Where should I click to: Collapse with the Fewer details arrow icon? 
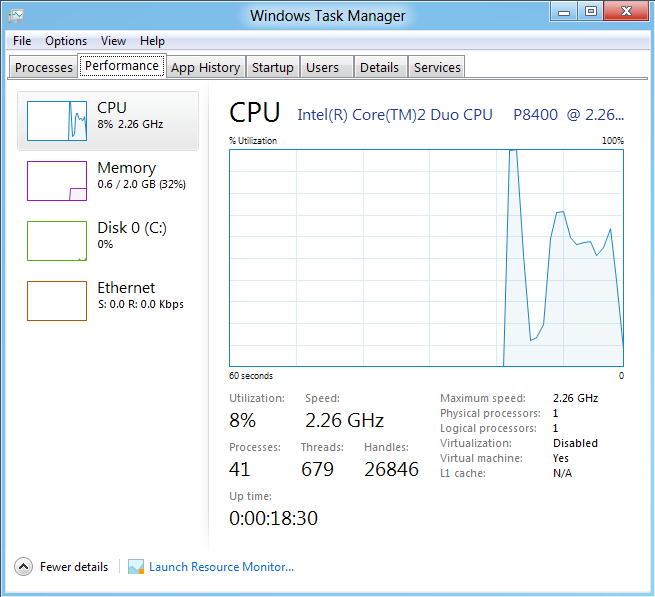tap(23, 567)
